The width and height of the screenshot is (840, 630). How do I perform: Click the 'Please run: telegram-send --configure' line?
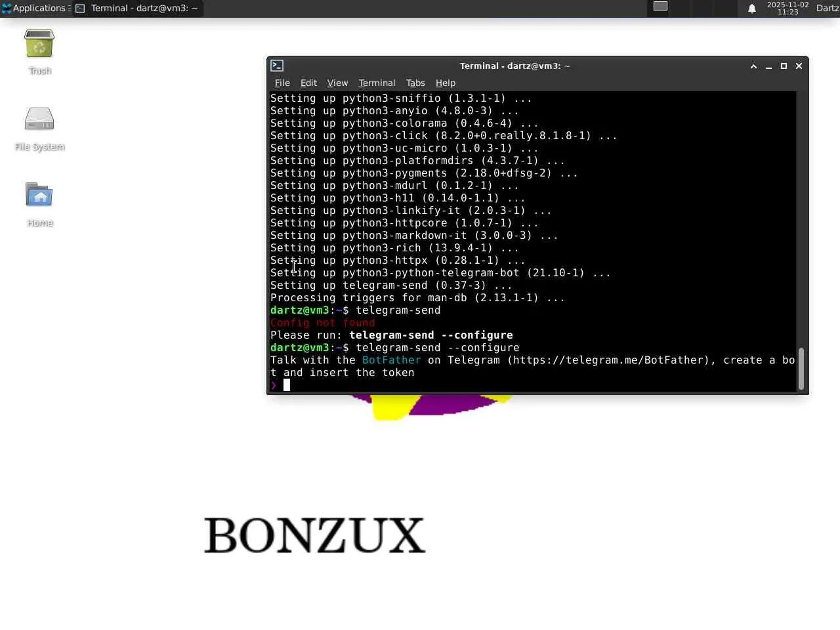(392, 335)
